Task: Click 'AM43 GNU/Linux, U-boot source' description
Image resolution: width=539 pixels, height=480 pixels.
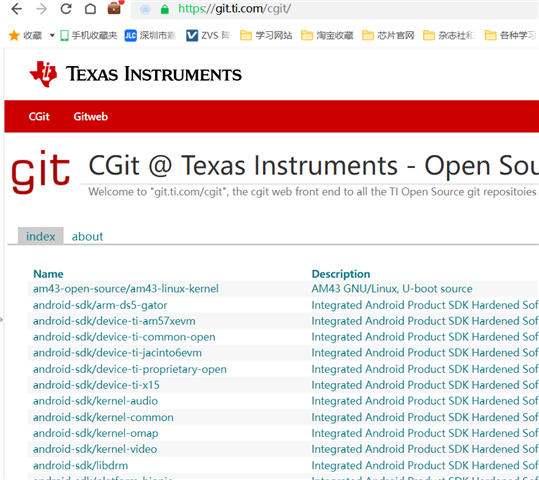Action: [392, 288]
